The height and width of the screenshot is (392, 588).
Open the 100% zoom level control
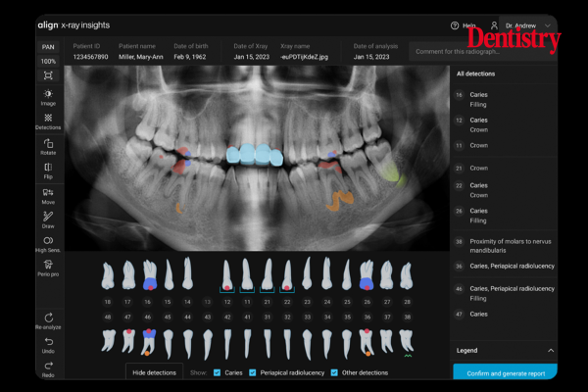[48, 61]
